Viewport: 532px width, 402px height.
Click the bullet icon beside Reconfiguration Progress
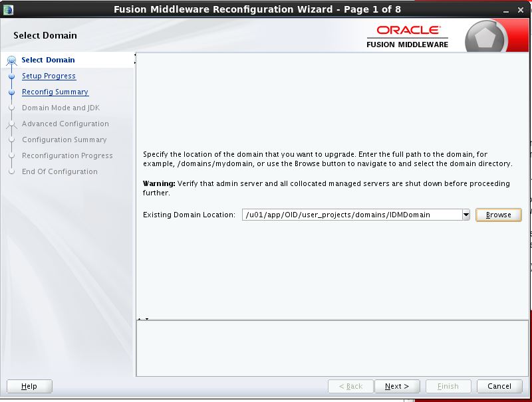coord(11,156)
